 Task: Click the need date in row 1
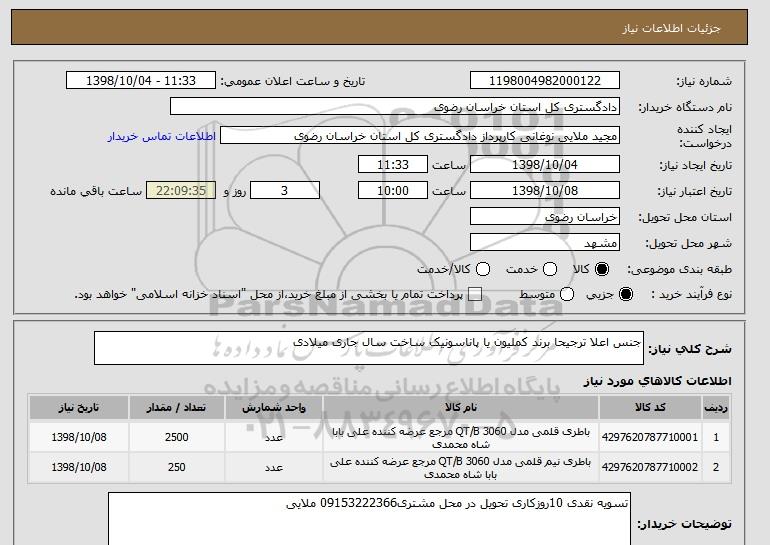pos(79,437)
